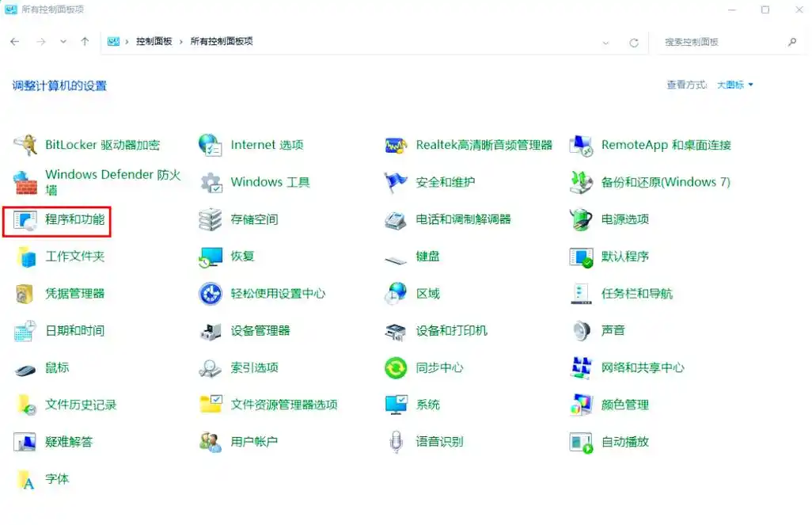Click the back navigation arrow
Screen dimensions: 812x525
14,41
